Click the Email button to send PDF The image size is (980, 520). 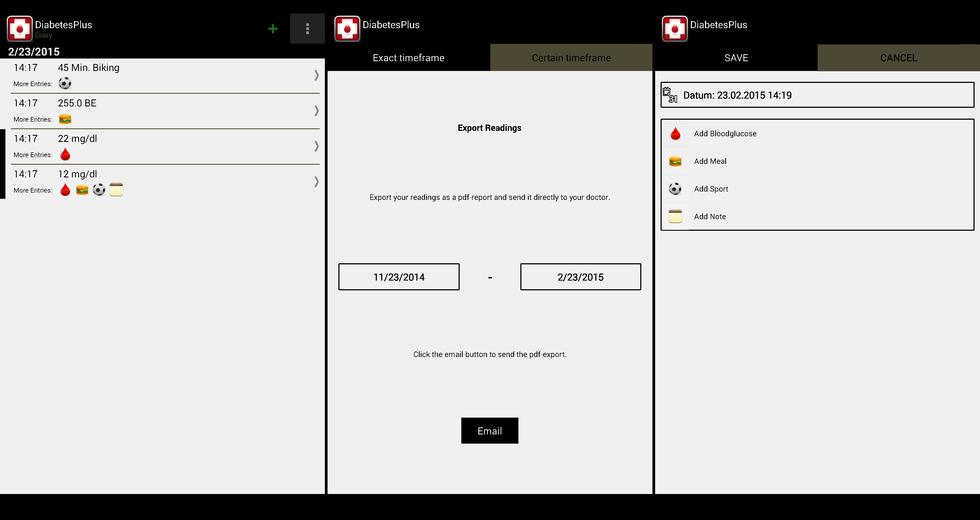point(489,431)
